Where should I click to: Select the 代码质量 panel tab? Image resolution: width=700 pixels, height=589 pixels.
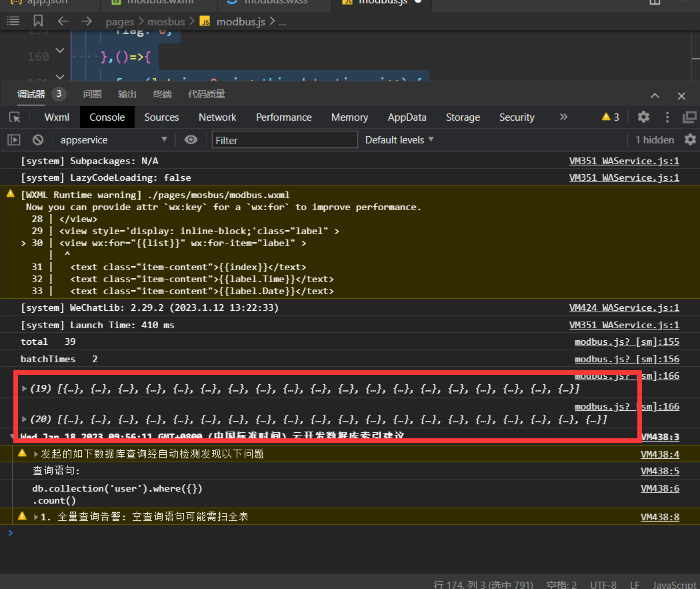click(206, 94)
